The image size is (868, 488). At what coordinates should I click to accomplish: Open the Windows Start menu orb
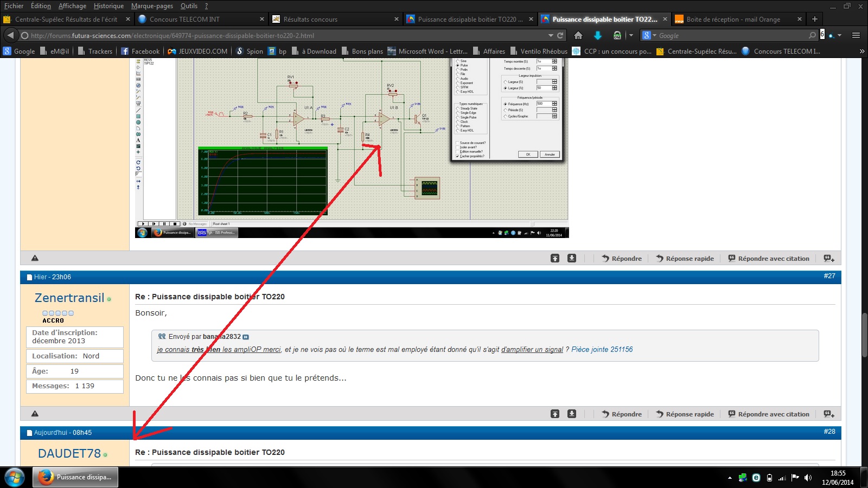(x=14, y=477)
